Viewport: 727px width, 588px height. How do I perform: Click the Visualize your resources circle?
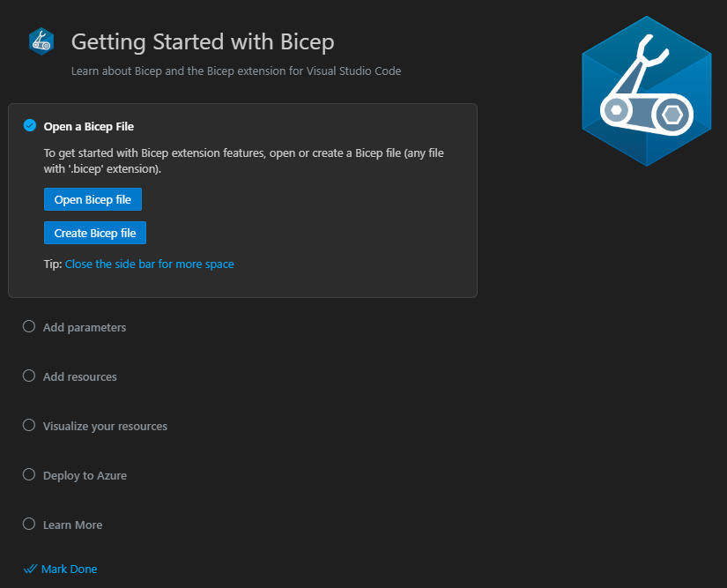tap(28, 425)
